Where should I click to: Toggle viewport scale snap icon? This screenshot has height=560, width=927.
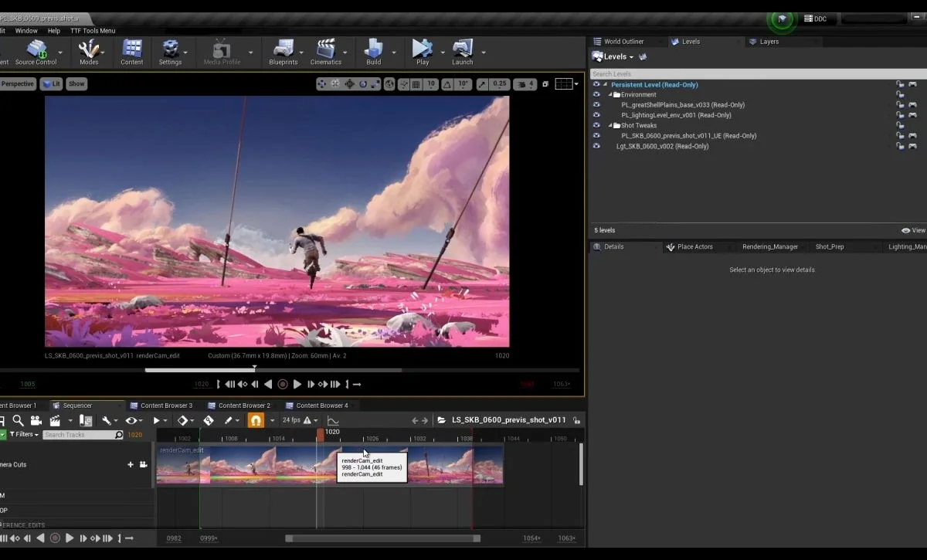tap(482, 83)
